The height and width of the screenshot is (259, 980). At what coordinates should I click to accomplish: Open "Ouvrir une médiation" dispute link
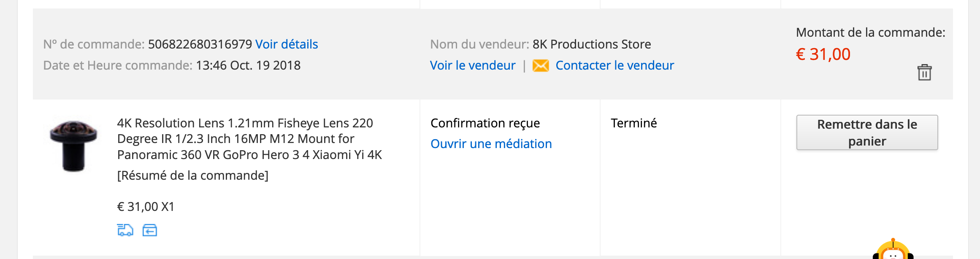(x=491, y=144)
